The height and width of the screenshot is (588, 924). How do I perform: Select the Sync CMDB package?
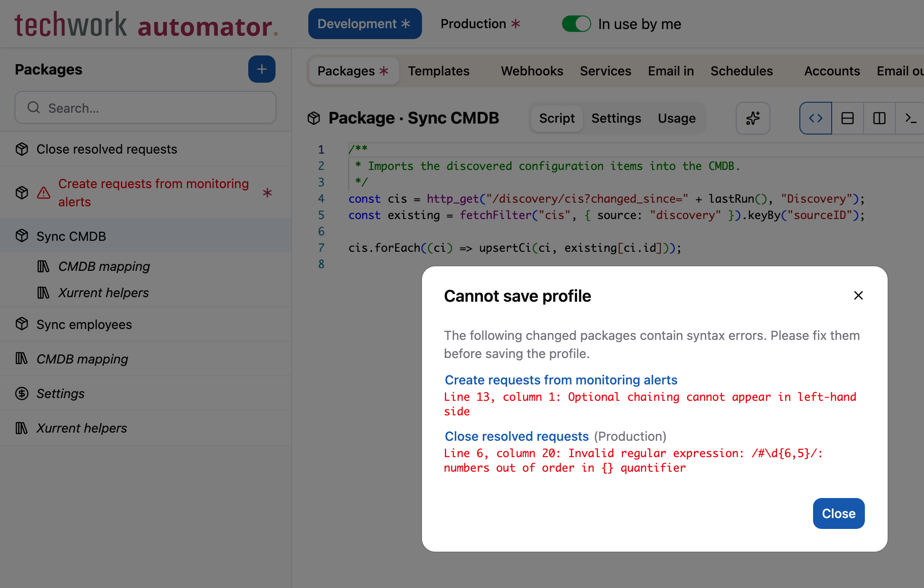click(146, 236)
